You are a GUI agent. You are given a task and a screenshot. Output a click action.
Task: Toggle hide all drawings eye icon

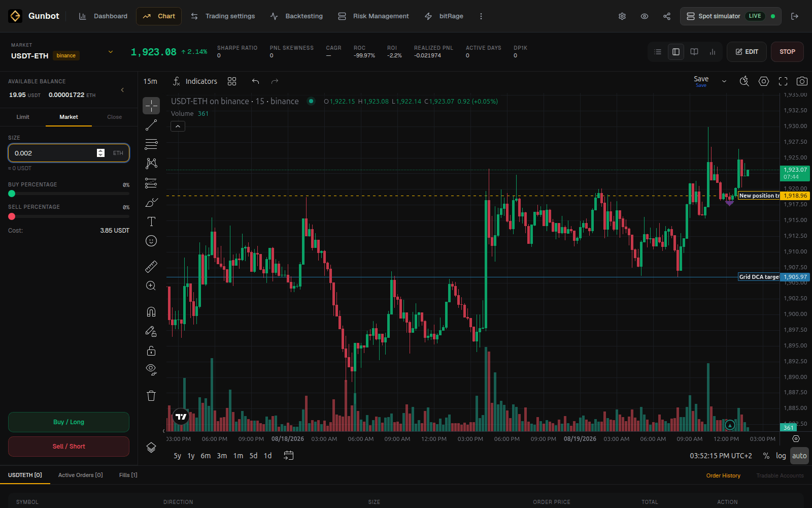point(151,369)
